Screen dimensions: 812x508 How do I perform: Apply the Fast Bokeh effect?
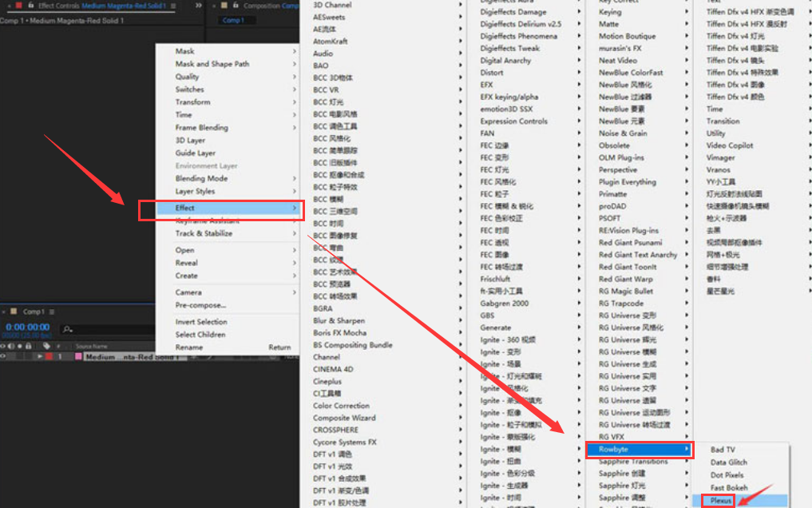pyautogui.click(x=740, y=488)
